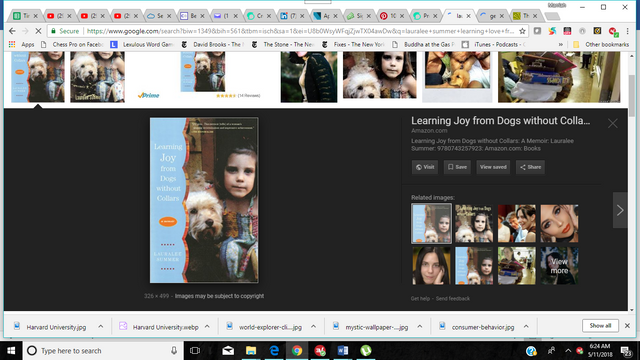Expand options for world-explorer download
640x360 pixels.
click(x=313, y=327)
